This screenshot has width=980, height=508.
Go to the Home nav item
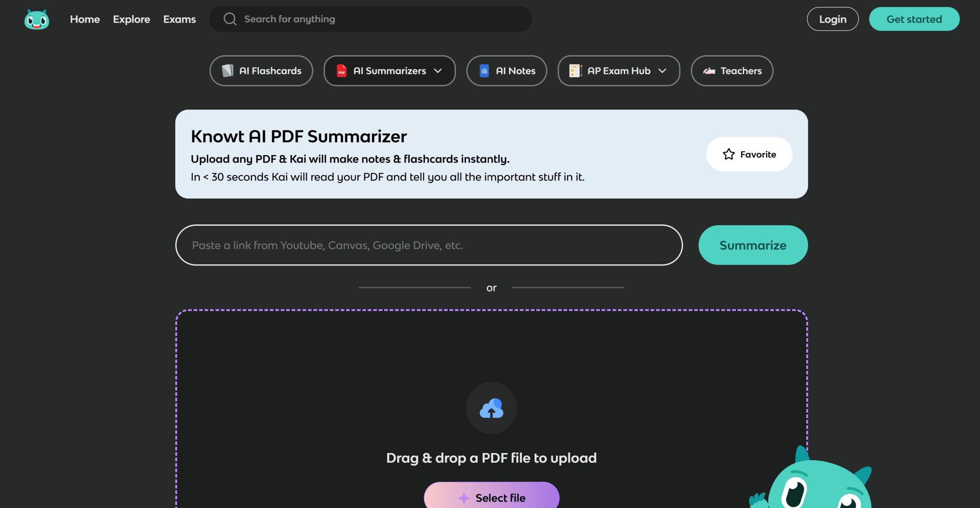[x=85, y=19]
